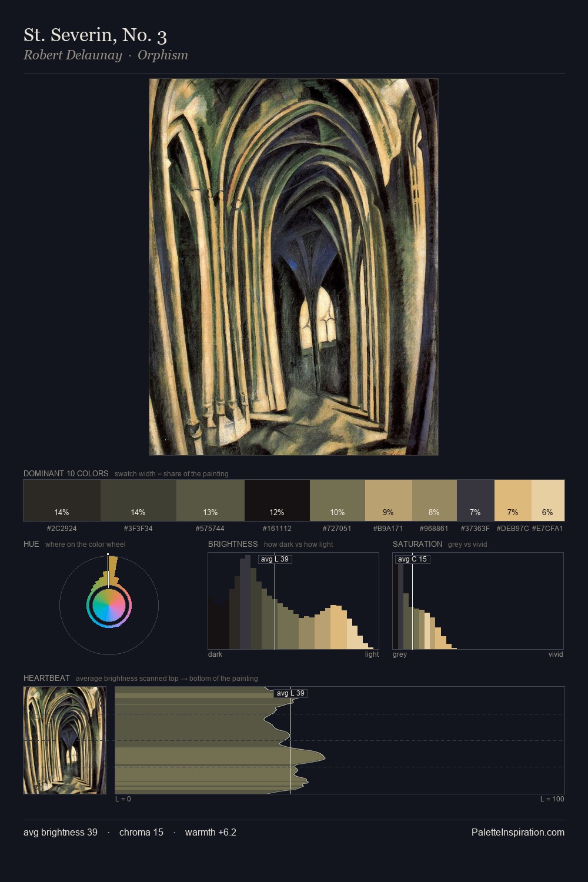Click the hex code text '#37363F'
The image size is (588, 882).
point(475,529)
